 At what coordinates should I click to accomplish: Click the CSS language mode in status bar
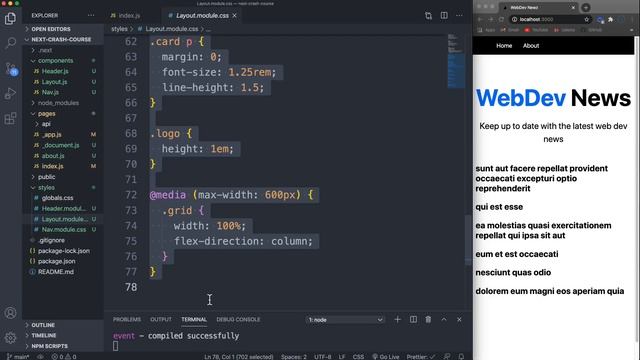point(358,356)
